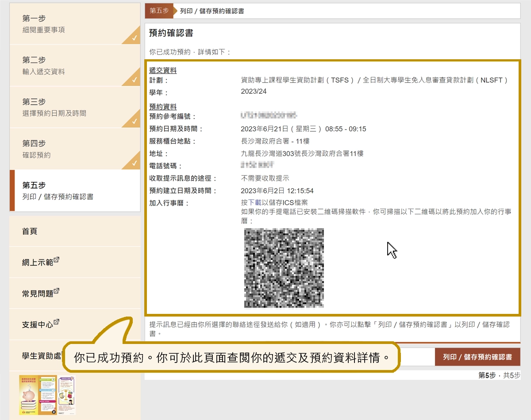Click address 九龍長沙灣道303號長沙灣政府合署11樓
The height and width of the screenshot is (420, 531).
302,154
